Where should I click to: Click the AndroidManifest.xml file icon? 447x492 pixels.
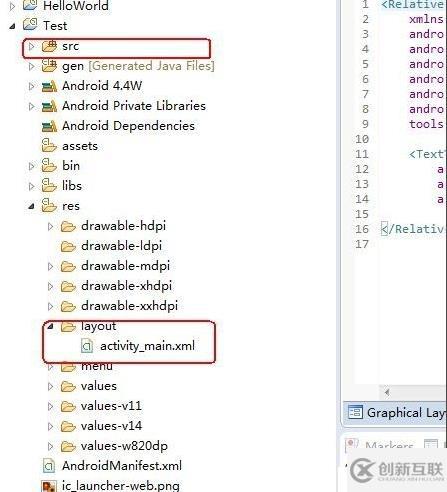click(49, 466)
